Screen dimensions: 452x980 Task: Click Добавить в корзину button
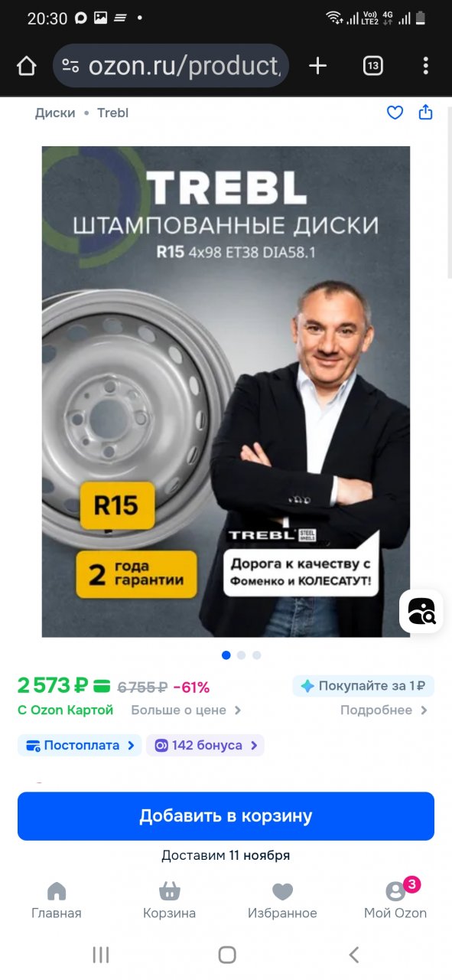point(226,816)
